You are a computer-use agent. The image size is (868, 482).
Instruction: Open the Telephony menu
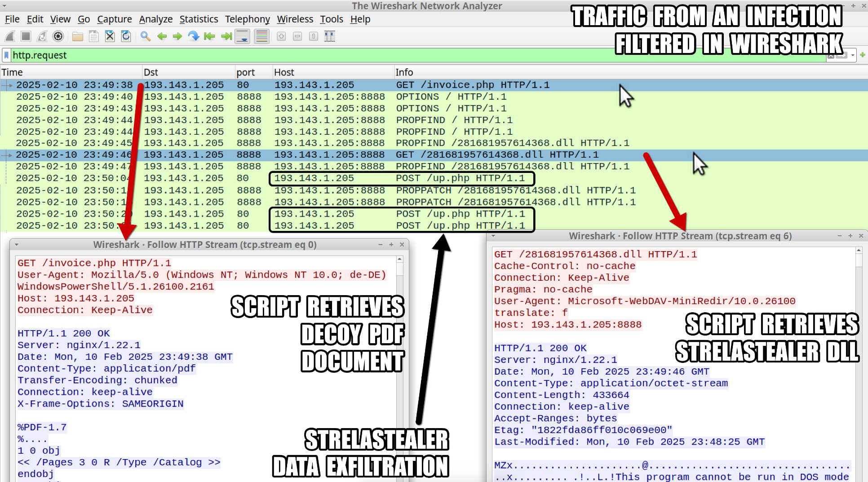pyautogui.click(x=248, y=19)
